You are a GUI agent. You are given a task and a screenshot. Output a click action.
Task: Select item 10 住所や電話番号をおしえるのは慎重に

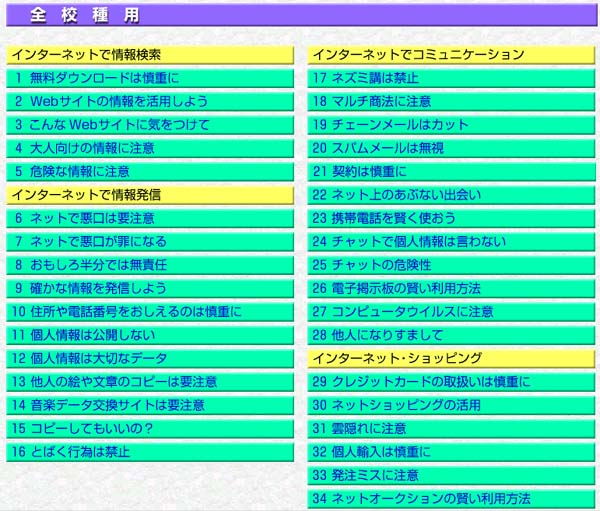click(x=150, y=312)
